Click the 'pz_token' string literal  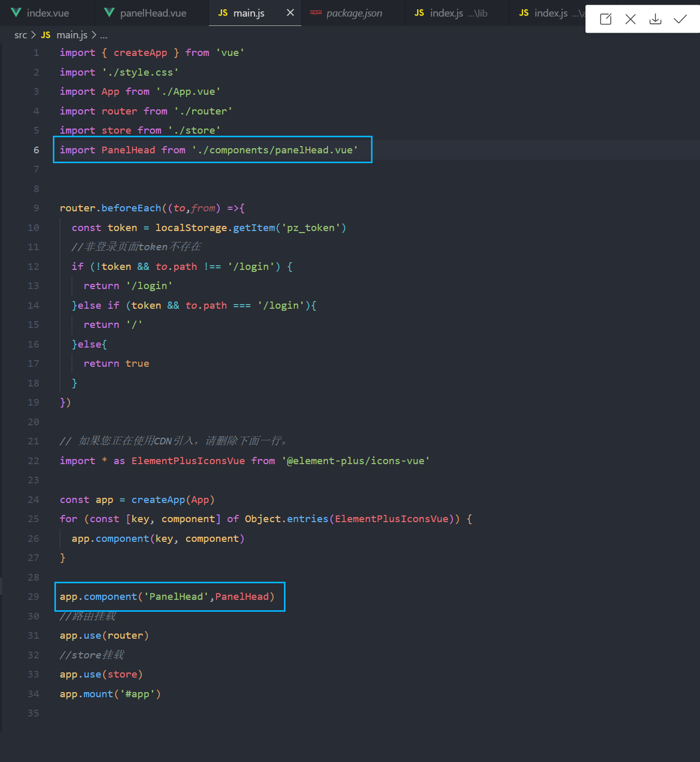click(311, 227)
